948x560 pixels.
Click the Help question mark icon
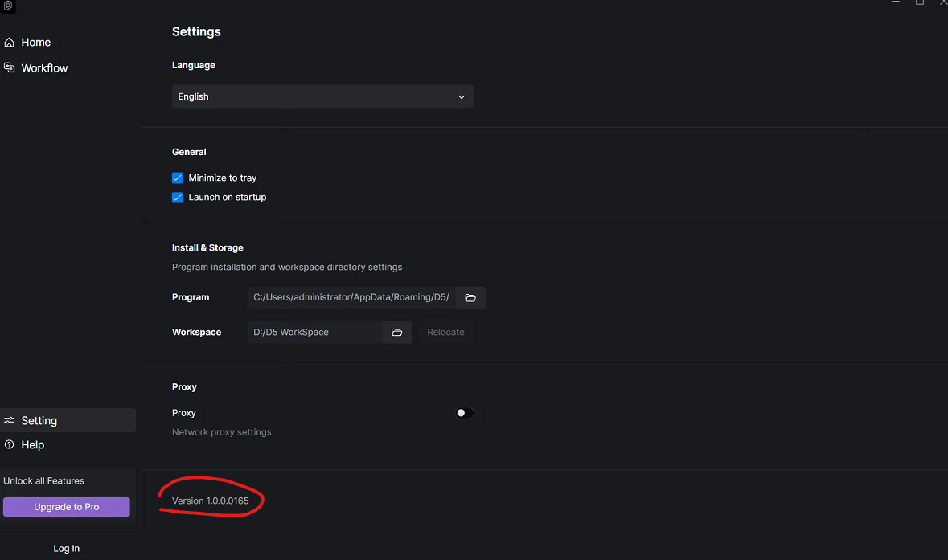pyautogui.click(x=9, y=444)
